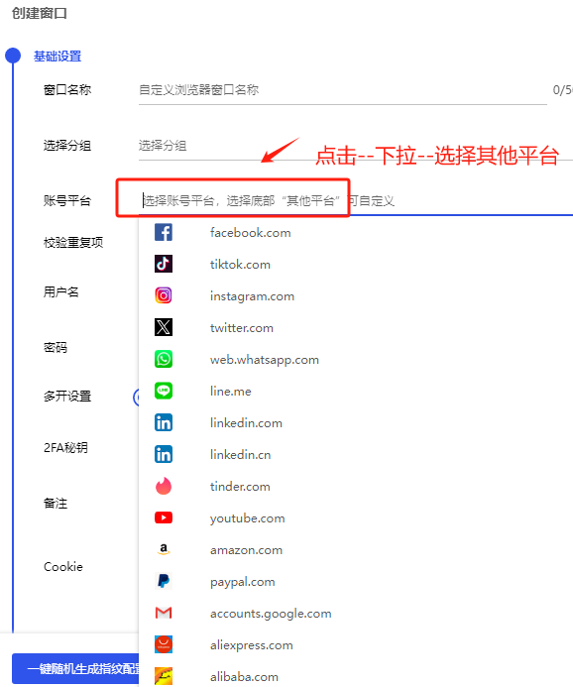Select LinkedIn icon beside linkedin.com

pyautogui.click(x=163, y=423)
